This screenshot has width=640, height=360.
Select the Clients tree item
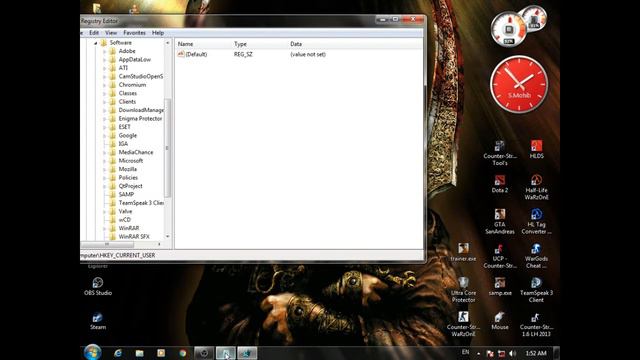pos(127,102)
